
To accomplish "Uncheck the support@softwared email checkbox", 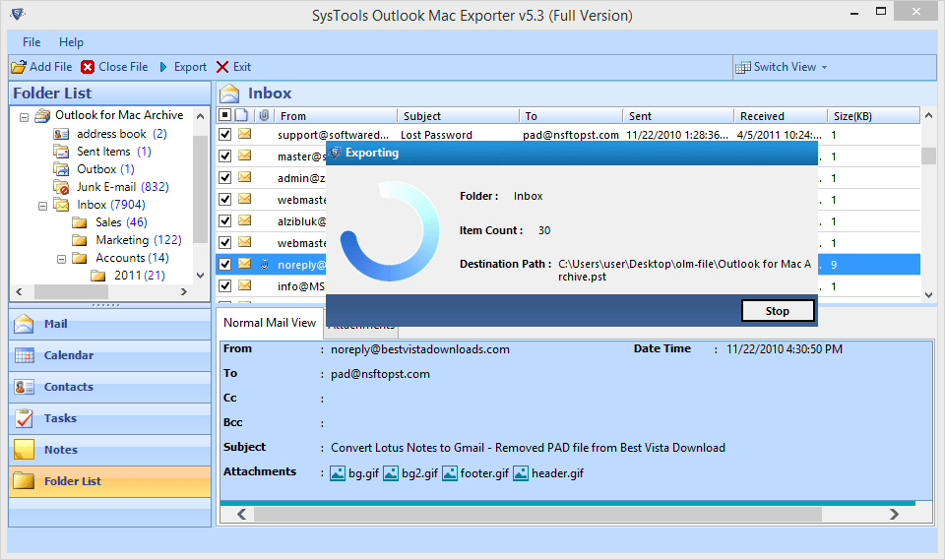I will pos(225,135).
